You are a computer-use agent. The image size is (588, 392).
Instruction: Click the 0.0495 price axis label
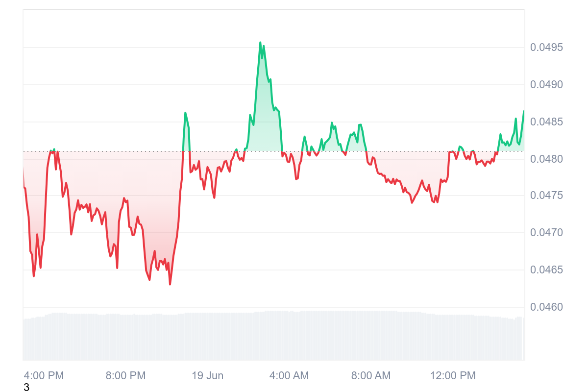tap(546, 48)
